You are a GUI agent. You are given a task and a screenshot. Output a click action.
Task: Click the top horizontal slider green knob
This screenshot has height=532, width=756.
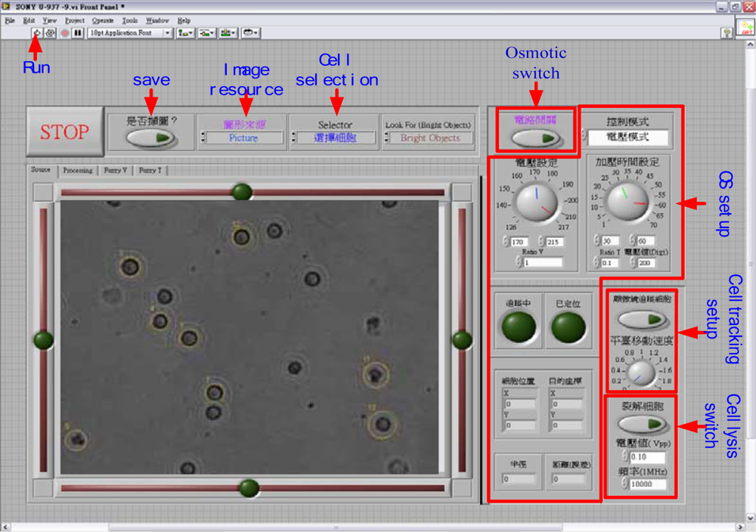[x=242, y=192]
